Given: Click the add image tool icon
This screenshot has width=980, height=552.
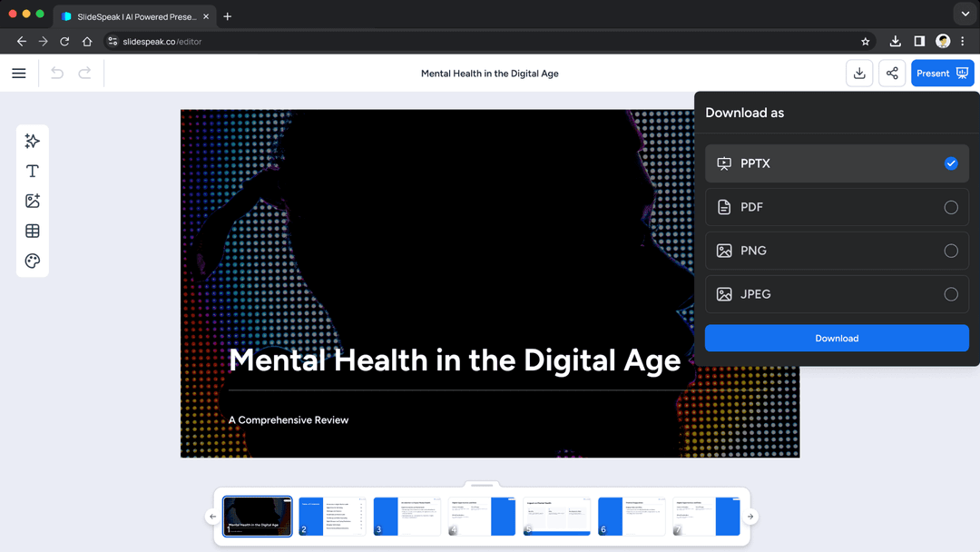Looking at the screenshot, I should [x=33, y=201].
